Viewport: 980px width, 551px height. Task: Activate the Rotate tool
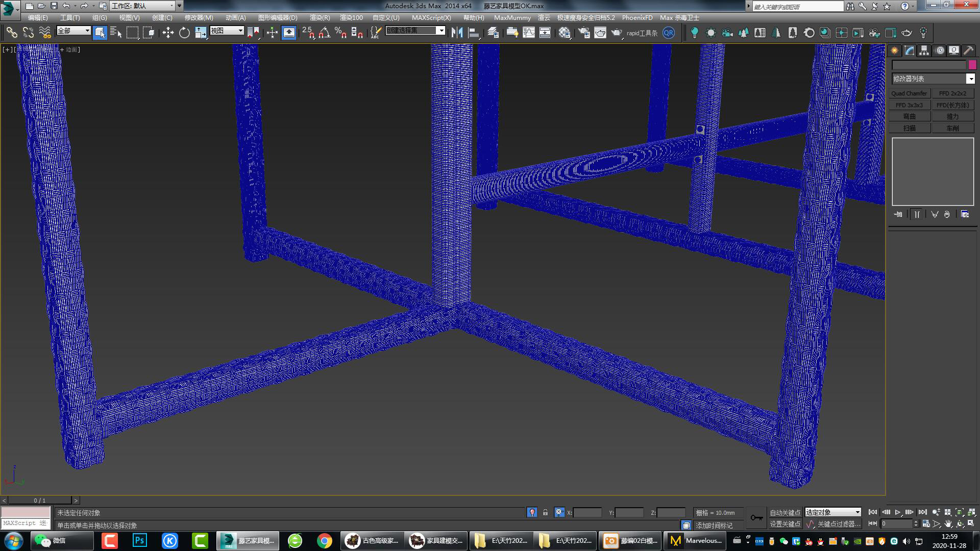click(184, 33)
